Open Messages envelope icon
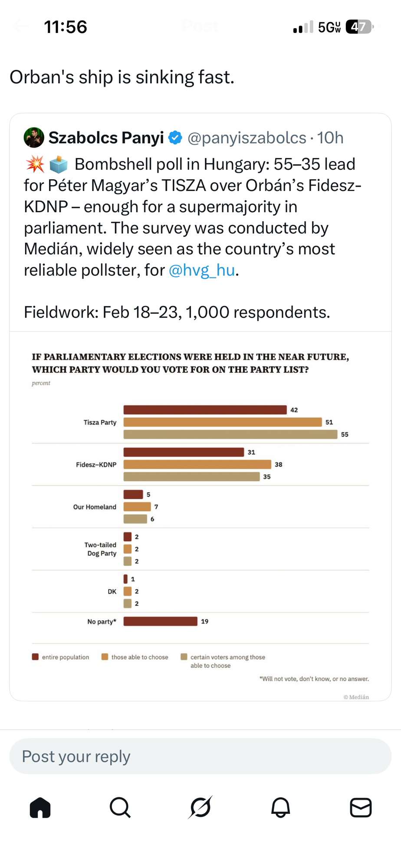The width and height of the screenshot is (401, 868). click(361, 808)
